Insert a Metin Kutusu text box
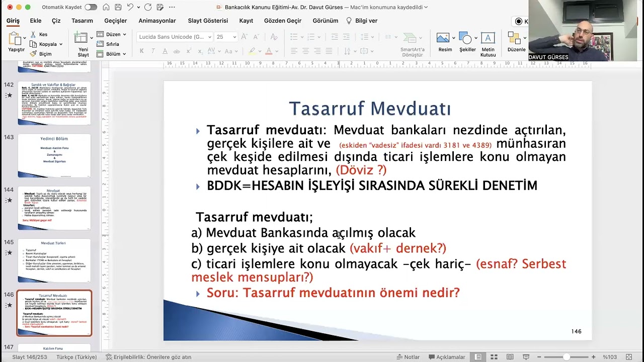 click(x=488, y=44)
